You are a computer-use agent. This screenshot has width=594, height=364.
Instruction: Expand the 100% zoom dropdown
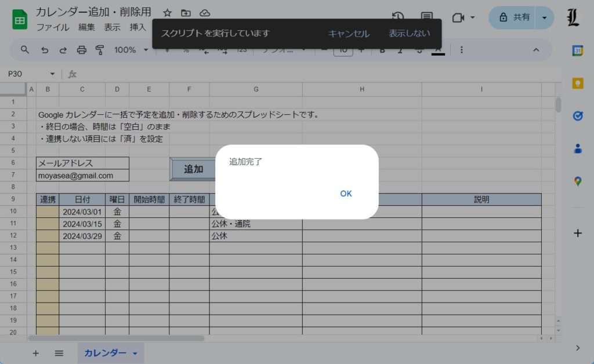(131, 50)
